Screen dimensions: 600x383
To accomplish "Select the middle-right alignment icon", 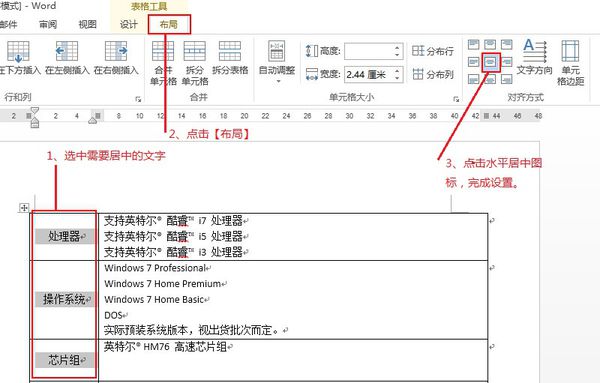I will [507, 62].
